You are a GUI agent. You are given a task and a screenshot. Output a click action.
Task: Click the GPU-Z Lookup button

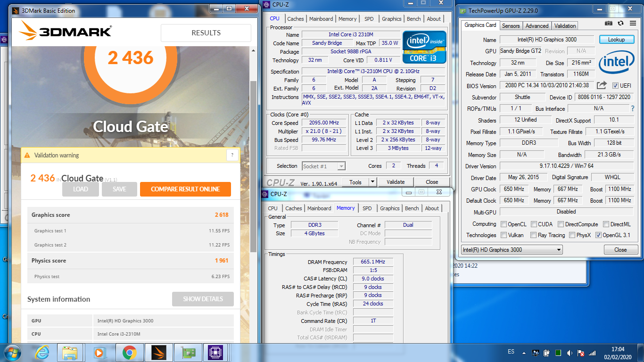(x=616, y=40)
